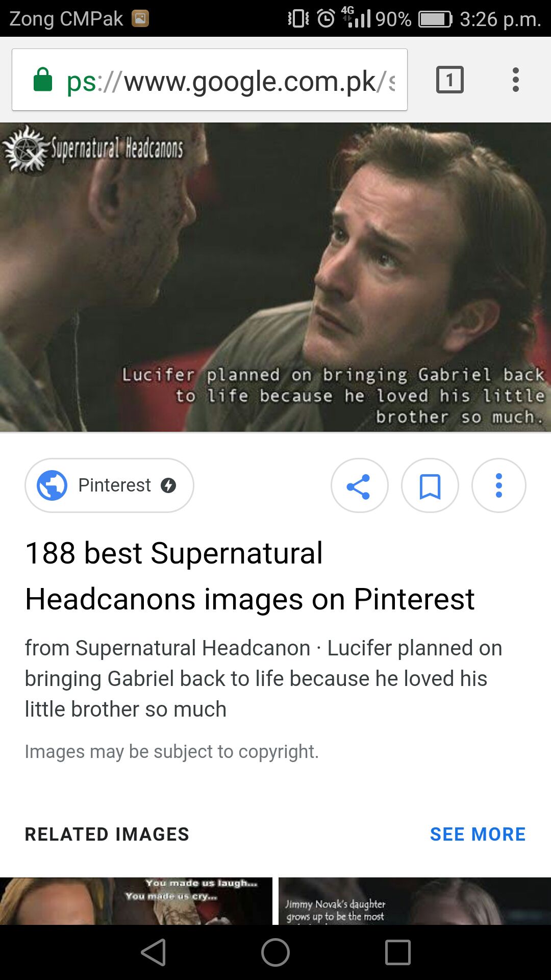Tap the green padlock security icon

pyautogui.click(x=43, y=80)
